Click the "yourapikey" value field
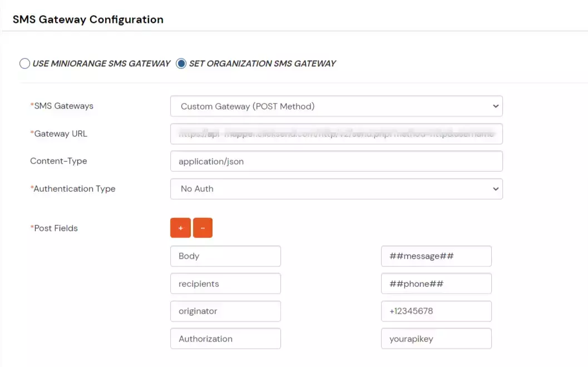The height and width of the screenshot is (367, 588). 436,338
